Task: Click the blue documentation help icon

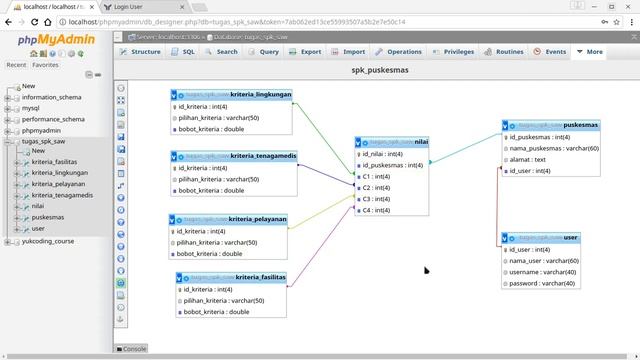Action: pos(53,53)
